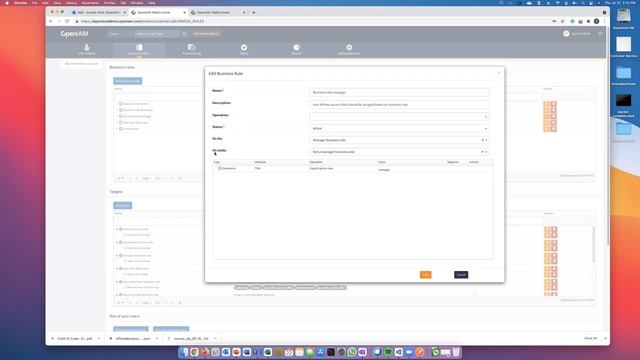Click the add target button

[122, 205]
